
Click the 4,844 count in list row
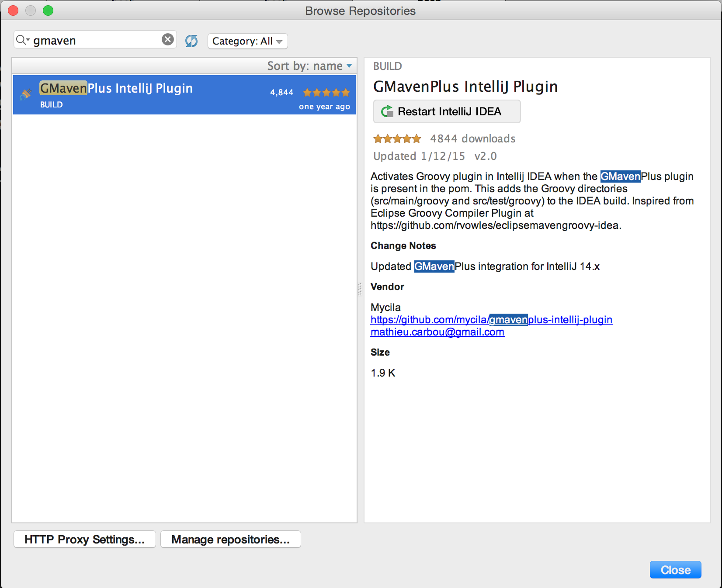click(x=282, y=93)
